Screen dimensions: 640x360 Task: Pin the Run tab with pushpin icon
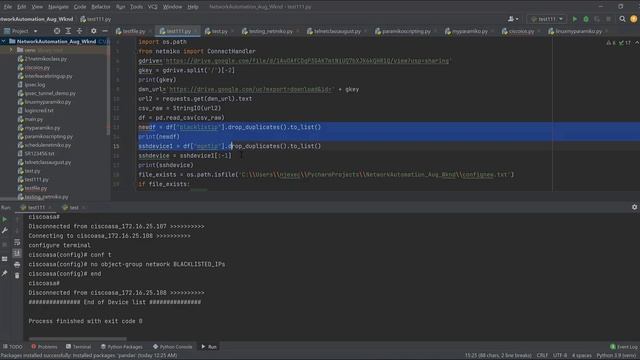4,273
